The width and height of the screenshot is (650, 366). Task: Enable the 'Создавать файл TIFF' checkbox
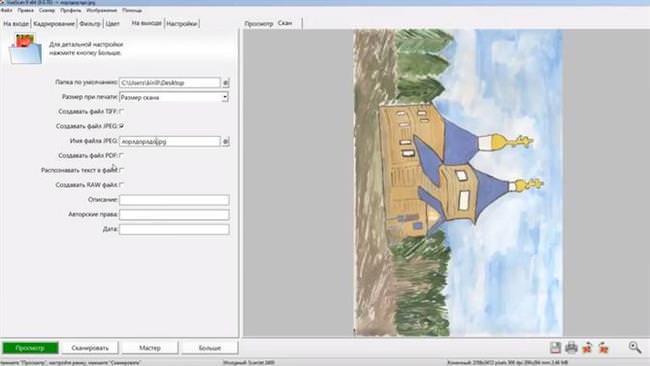(121, 111)
